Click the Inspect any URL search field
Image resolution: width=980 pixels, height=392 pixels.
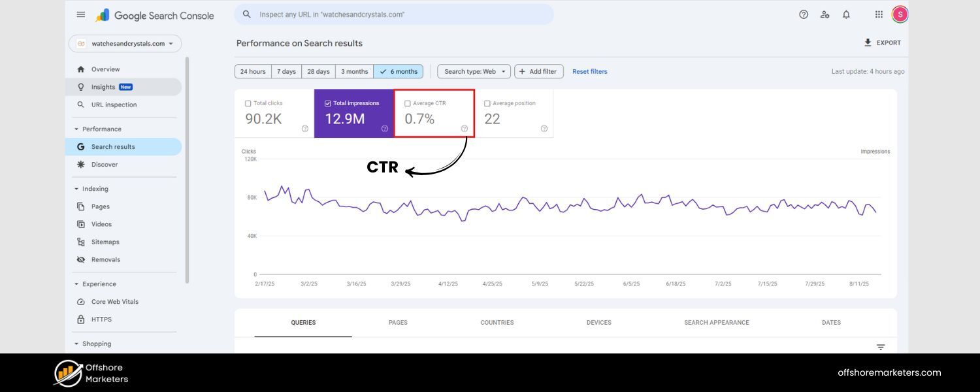pyautogui.click(x=392, y=14)
